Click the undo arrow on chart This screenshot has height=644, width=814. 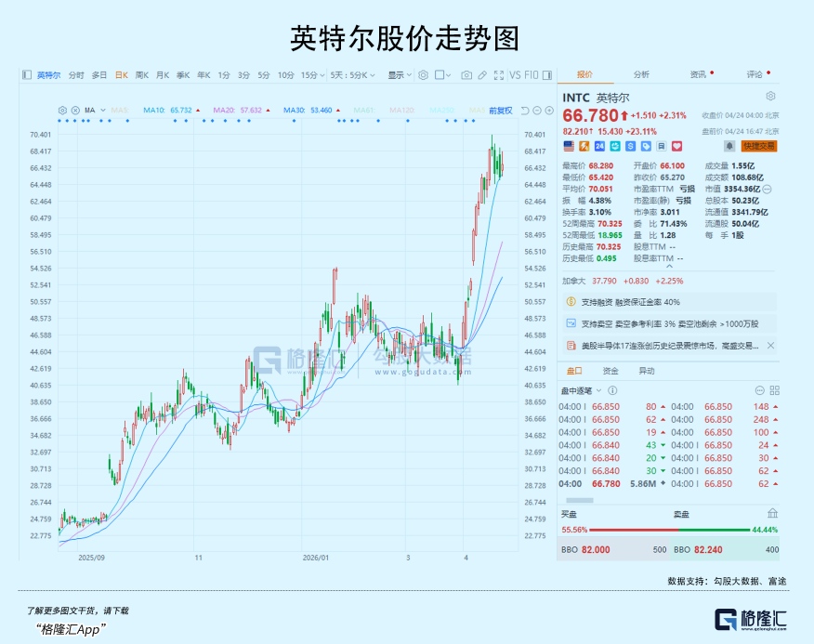tap(525, 110)
